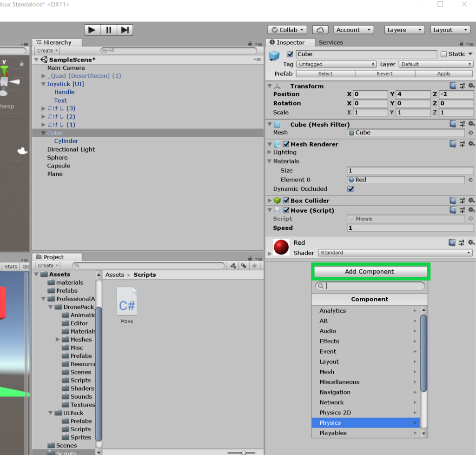Open the Shader dropdown set to Standard
This screenshot has height=455, width=476.
(395, 253)
